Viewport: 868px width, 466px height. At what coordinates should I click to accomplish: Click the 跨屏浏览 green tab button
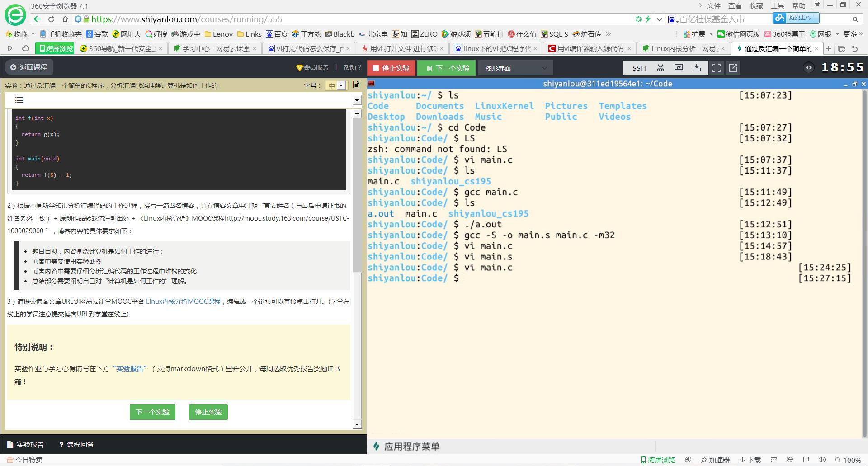point(56,48)
